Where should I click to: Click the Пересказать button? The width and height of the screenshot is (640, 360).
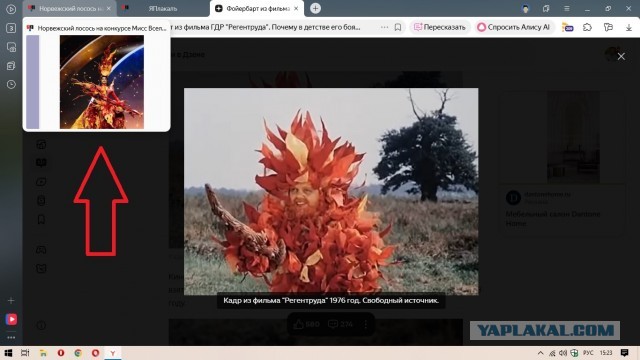pyautogui.click(x=440, y=27)
